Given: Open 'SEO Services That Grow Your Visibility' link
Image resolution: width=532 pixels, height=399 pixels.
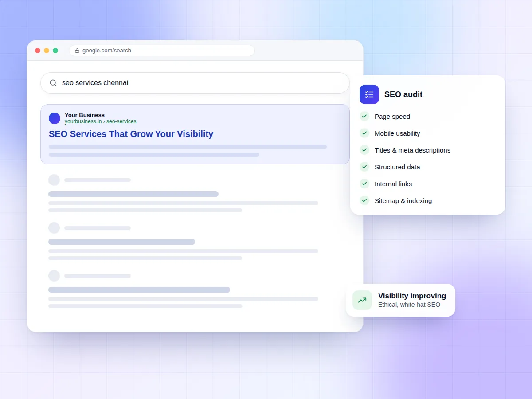Looking at the screenshot, I should point(131,134).
